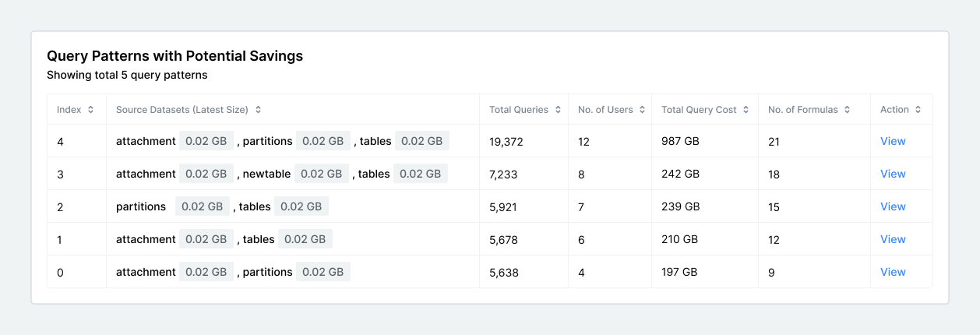
Task: Sort table by Index column icon
Action: click(x=91, y=110)
